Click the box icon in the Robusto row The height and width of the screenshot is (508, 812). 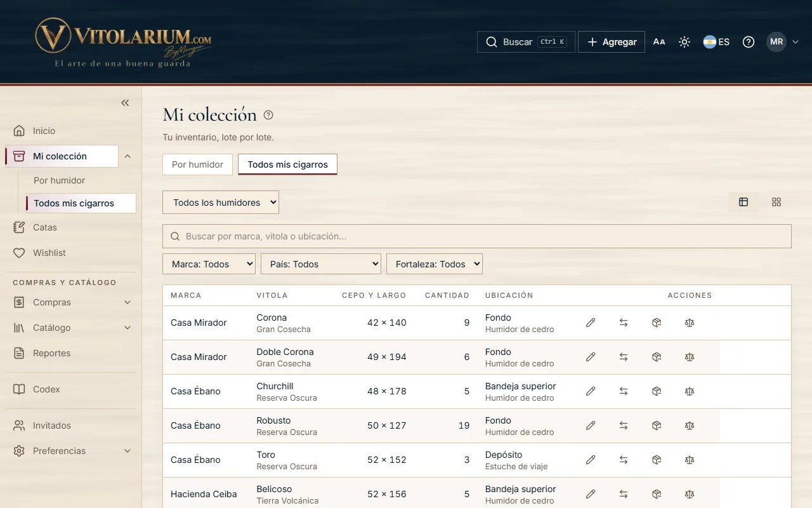[657, 425]
